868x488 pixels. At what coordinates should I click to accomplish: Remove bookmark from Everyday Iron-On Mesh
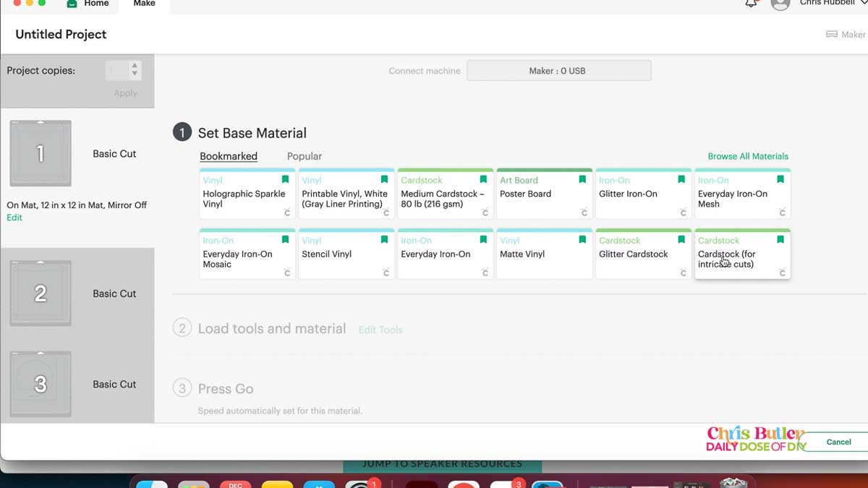click(x=780, y=179)
